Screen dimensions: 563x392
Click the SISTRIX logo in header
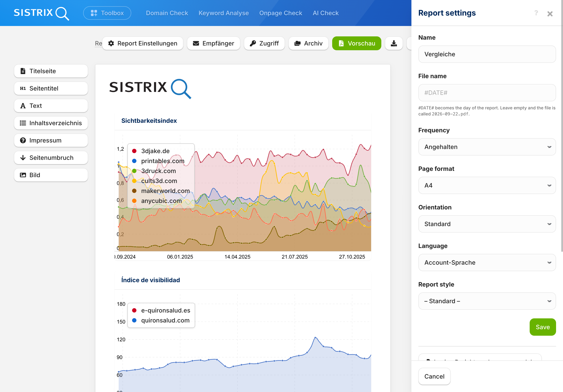pyautogui.click(x=41, y=13)
